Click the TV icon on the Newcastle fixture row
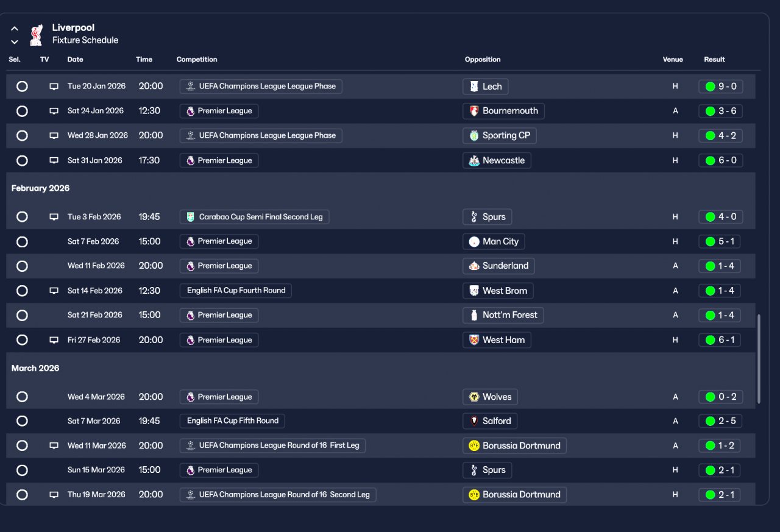This screenshot has width=780, height=532. [x=54, y=161]
